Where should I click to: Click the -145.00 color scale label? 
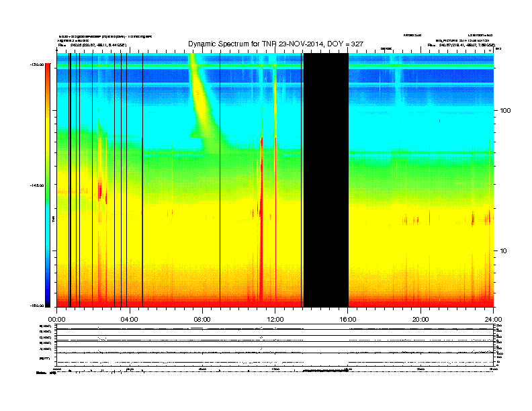(37, 185)
